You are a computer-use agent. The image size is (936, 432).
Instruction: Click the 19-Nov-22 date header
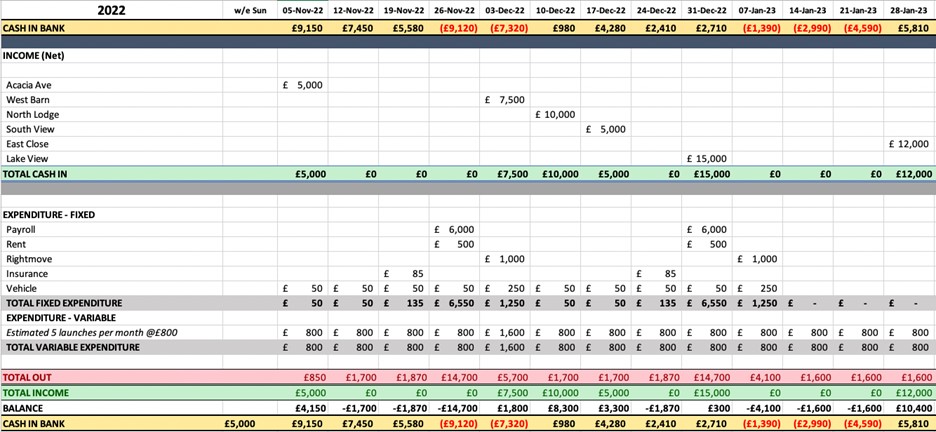click(x=404, y=10)
